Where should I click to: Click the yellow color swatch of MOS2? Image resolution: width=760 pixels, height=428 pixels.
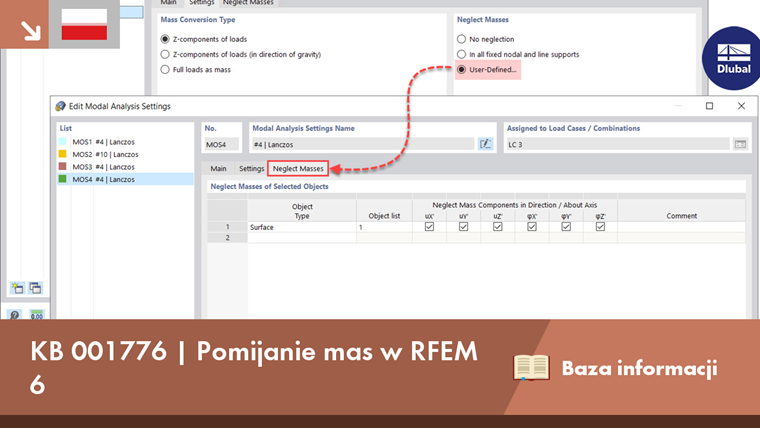[x=63, y=154]
